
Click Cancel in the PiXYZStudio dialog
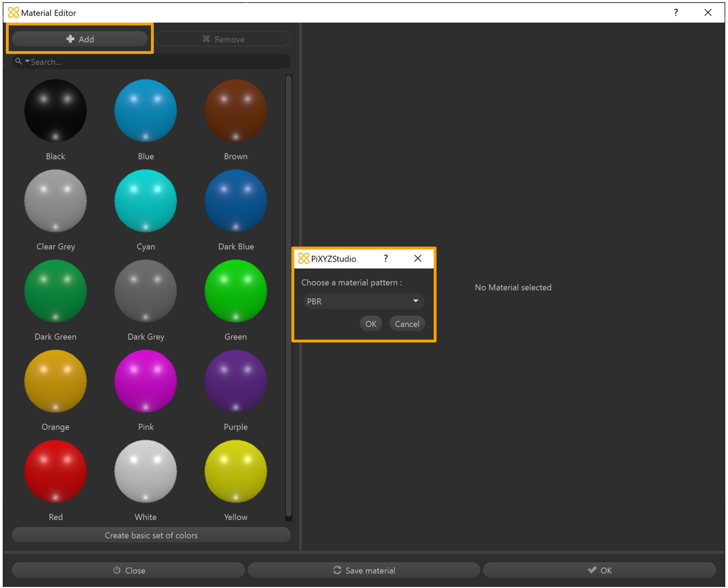(407, 324)
